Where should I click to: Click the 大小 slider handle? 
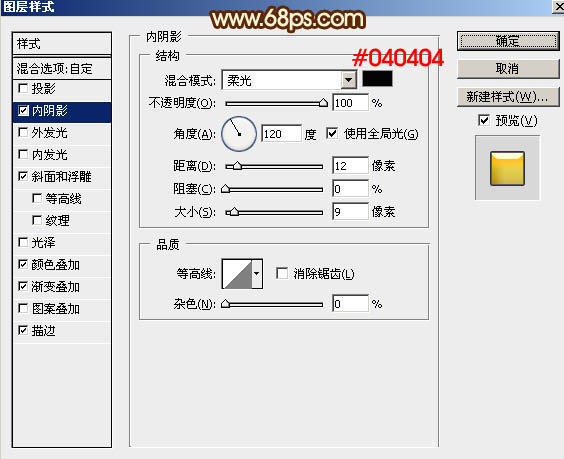pyautogui.click(x=234, y=212)
